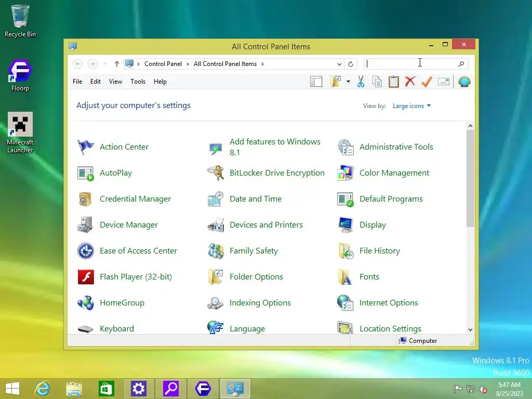Open the AutoPlay icon
Viewport: 532px width, 399px height.
click(86, 174)
